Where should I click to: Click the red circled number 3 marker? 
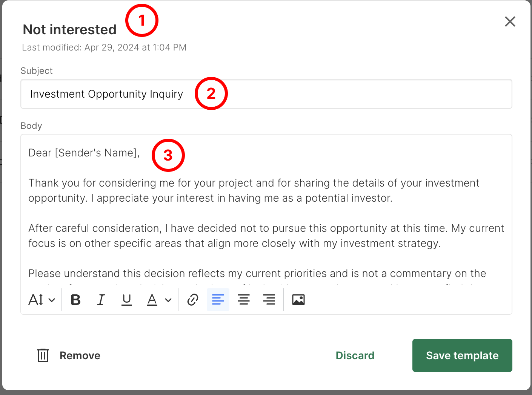click(x=168, y=155)
